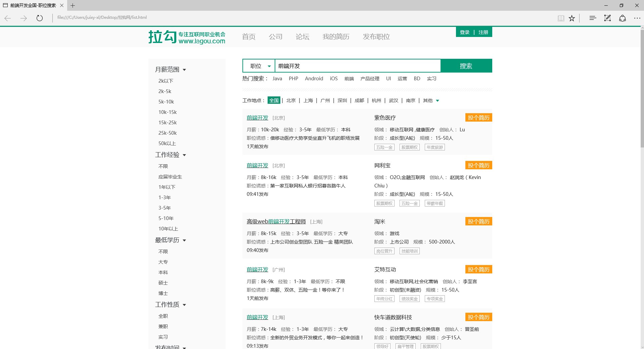Choose the 10k-15k salary range

pos(168,112)
